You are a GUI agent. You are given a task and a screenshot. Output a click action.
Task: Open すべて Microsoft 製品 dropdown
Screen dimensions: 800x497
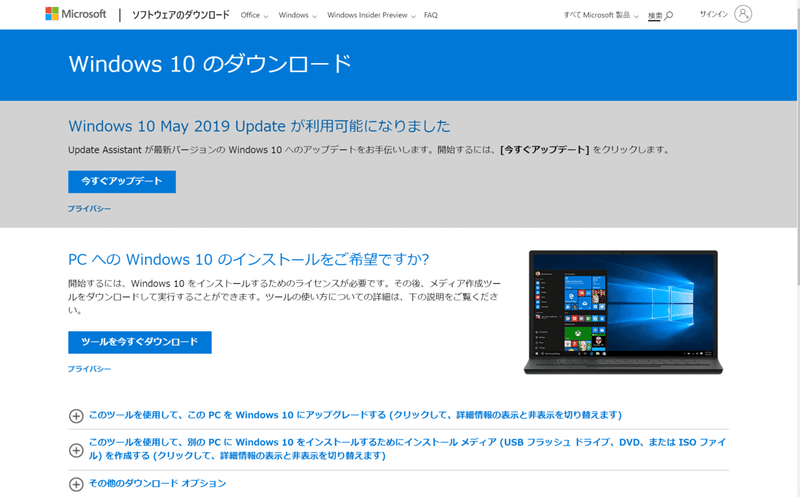(601, 15)
